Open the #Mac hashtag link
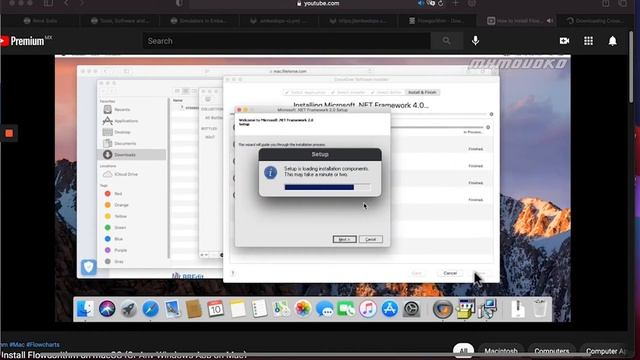Image resolution: width=640 pixels, height=360 pixels. tap(17, 344)
